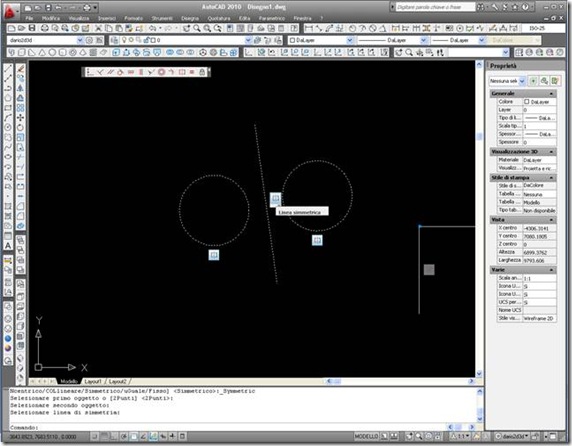This screenshot has width=572, height=446.
Task: Click the color swatch in color control toolbar
Action: [x=292, y=40]
